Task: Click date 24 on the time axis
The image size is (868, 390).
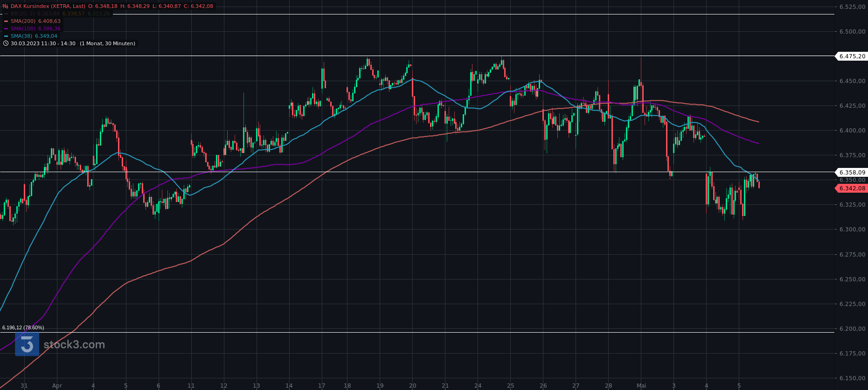Action: point(478,386)
